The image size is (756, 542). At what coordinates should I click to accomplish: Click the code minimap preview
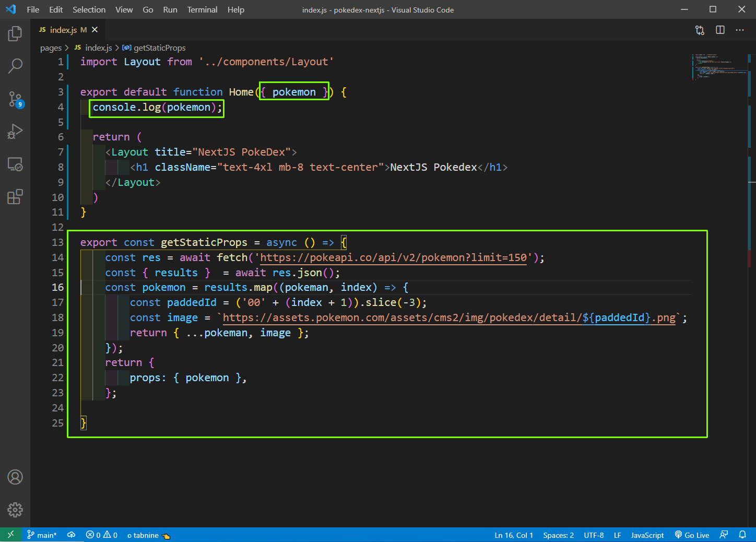tap(718, 66)
